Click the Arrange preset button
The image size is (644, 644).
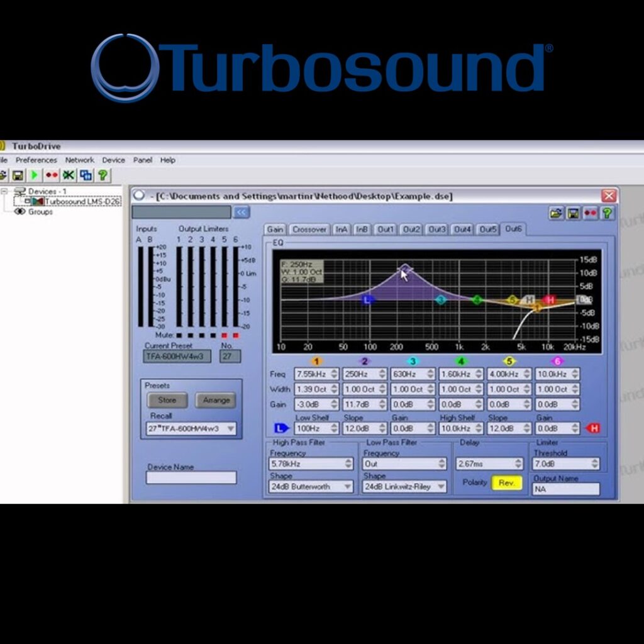tap(216, 400)
